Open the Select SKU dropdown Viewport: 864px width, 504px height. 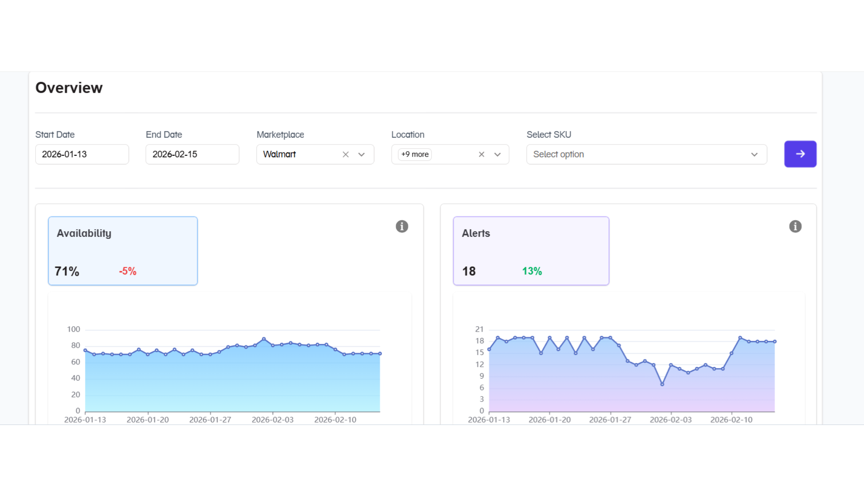pos(646,155)
